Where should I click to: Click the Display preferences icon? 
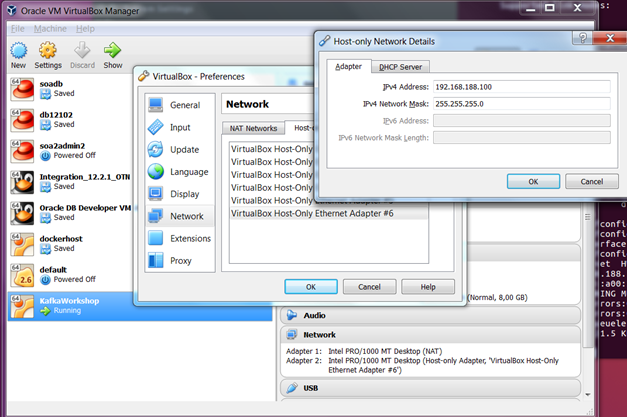pyautogui.click(x=156, y=194)
